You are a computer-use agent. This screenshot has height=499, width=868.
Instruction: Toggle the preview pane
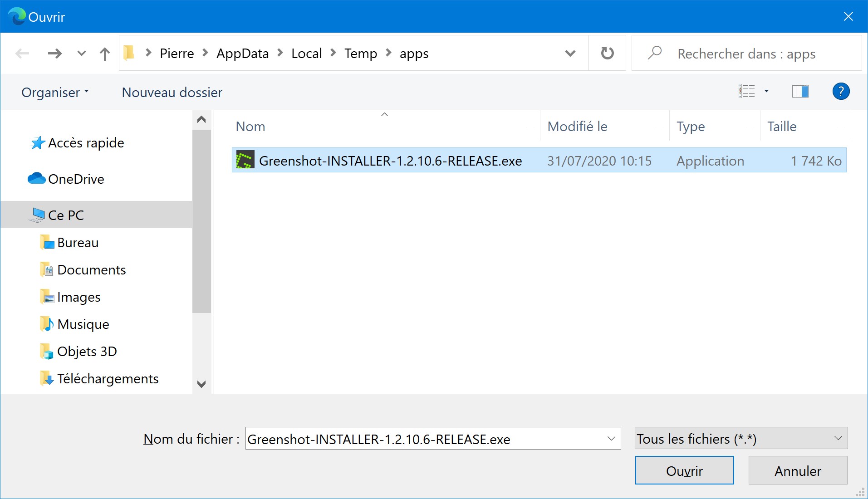click(800, 91)
